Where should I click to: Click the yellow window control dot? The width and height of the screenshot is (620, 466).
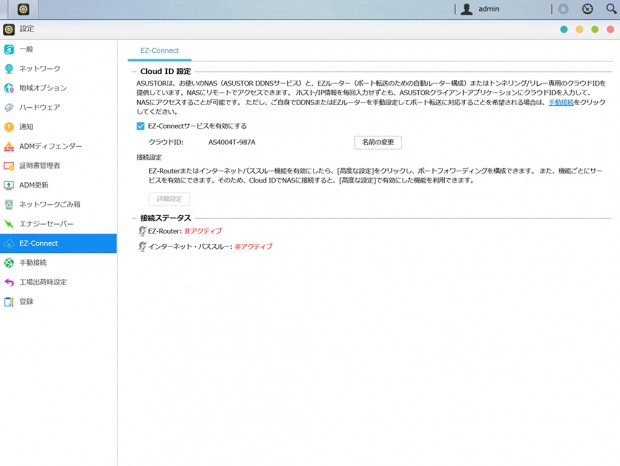pyautogui.click(x=579, y=30)
